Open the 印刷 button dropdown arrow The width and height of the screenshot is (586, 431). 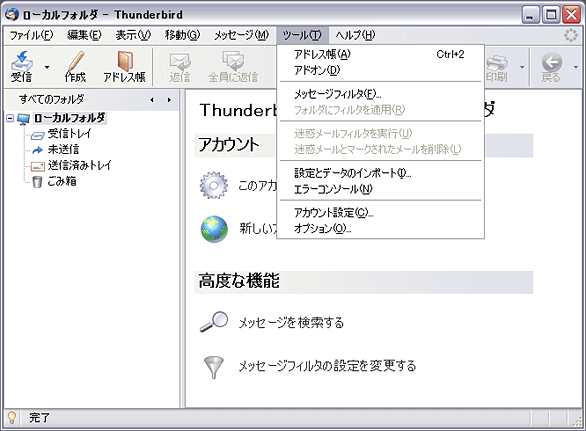pos(522,67)
